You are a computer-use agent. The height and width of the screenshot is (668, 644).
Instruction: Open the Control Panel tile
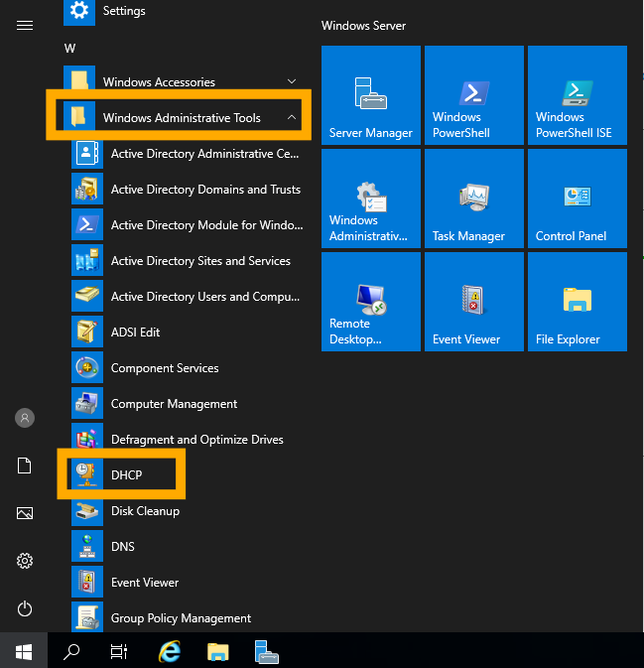point(578,199)
